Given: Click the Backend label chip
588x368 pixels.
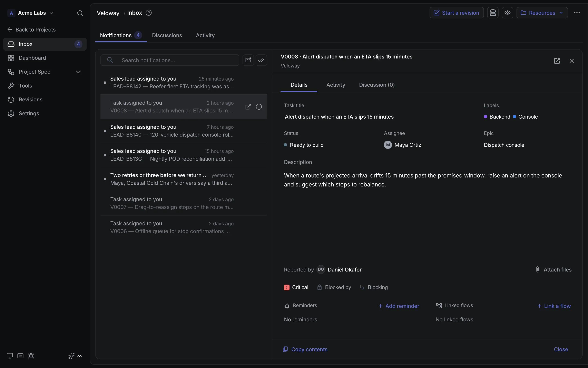Looking at the screenshot, I should [x=497, y=117].
